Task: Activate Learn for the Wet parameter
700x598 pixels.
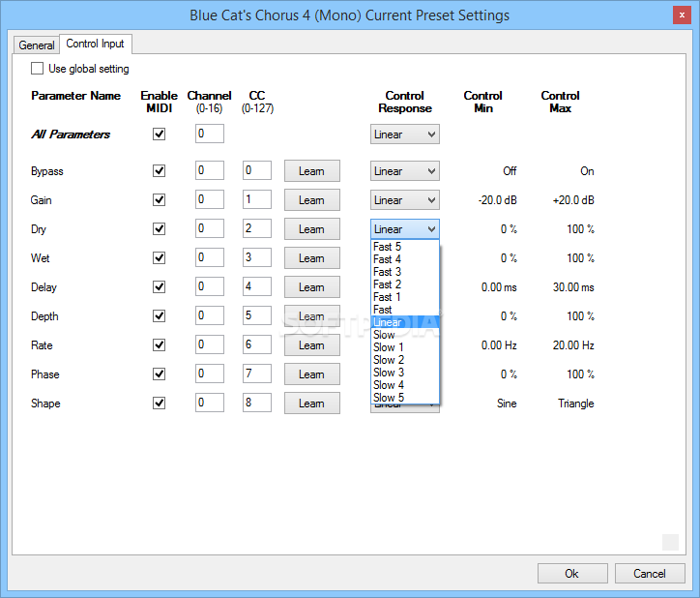Action: (312, 258)
